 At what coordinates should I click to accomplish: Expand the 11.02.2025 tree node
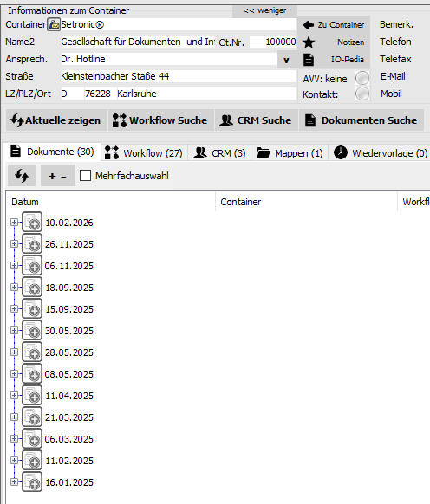pyautogui.click(x=14, y=461)
